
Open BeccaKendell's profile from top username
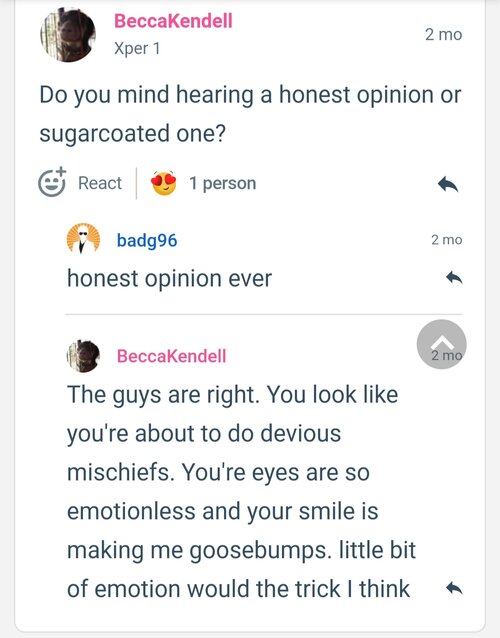click(173, 21)
